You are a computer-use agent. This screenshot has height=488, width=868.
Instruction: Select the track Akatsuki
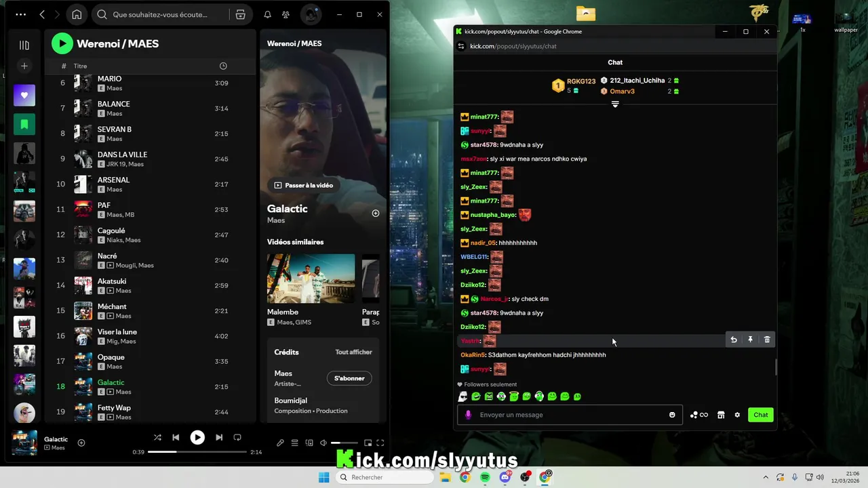click(x=151, y=285)
